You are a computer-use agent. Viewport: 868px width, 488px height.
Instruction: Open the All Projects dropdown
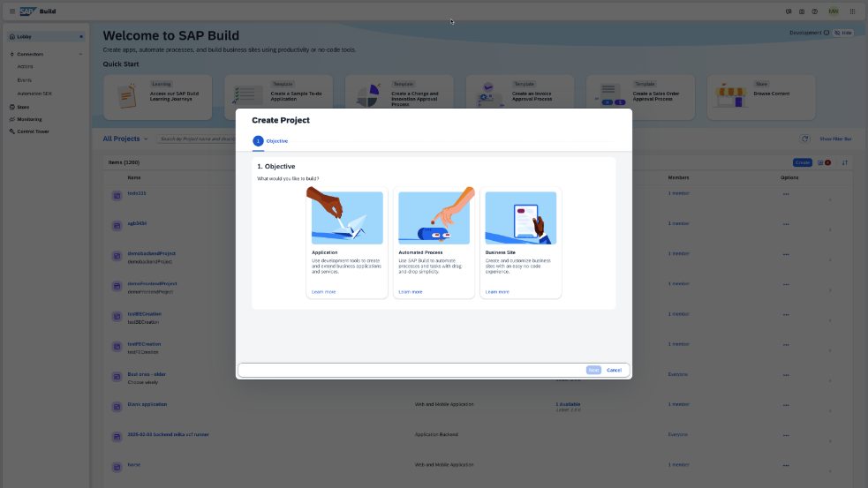tap(125, 139)
